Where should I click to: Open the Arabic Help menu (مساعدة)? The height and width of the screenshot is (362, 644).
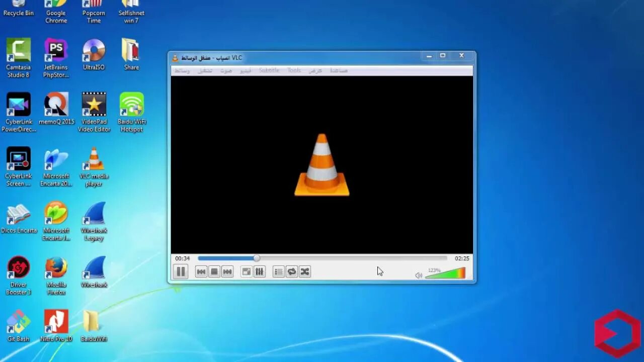pos(339,70)
